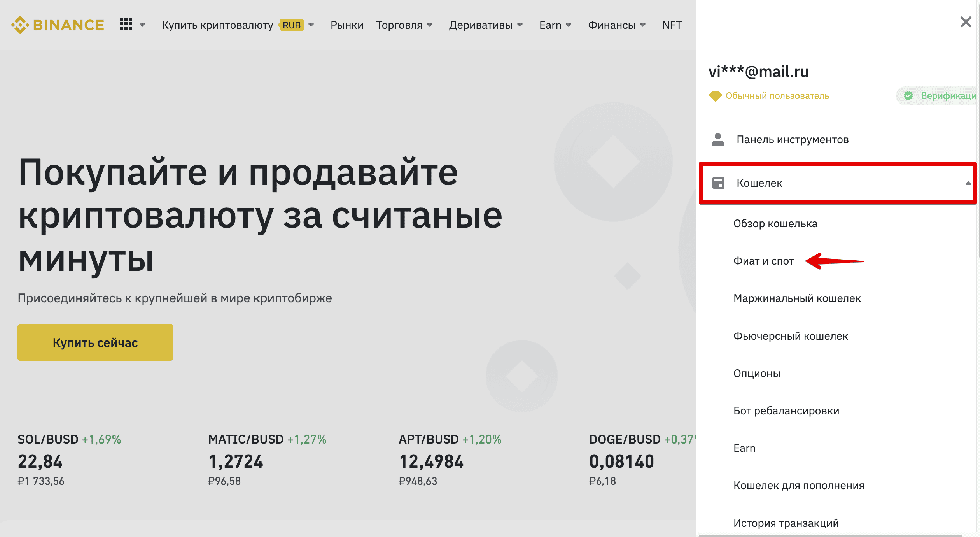Expand Earn dropdown arrow in navigation
980x537 pixels.
569,25
